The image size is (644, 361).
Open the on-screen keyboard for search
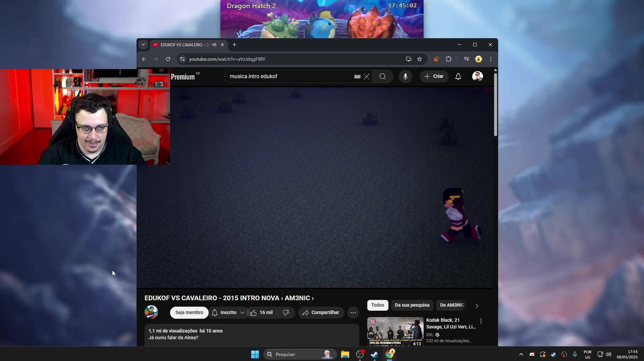tap(357, 76)
